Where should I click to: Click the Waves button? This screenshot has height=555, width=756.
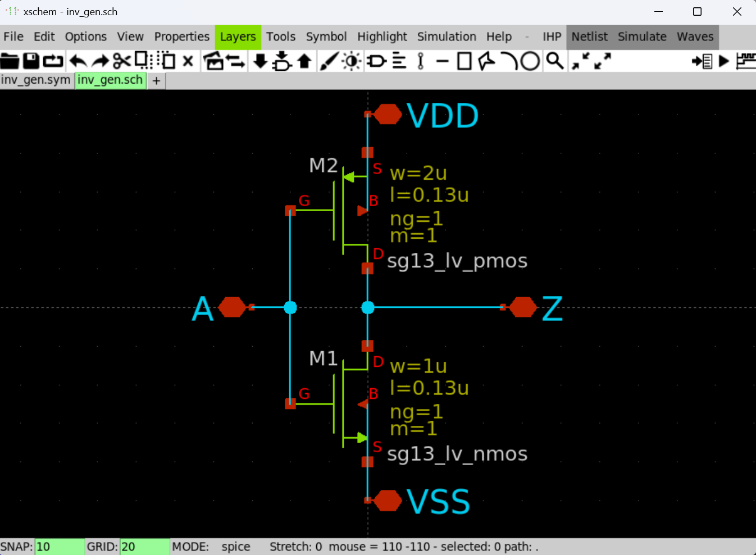695,37
